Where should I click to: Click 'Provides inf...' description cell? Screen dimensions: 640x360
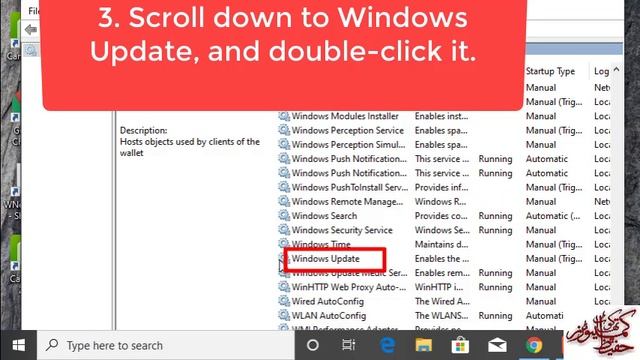pyautogui.click(x=441, y=187)
